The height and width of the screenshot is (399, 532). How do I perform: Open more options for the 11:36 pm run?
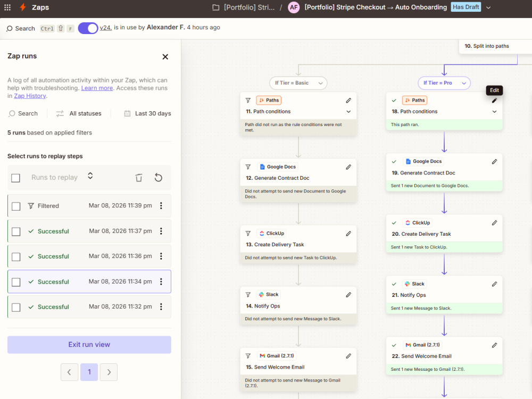(x=161, y=256)
